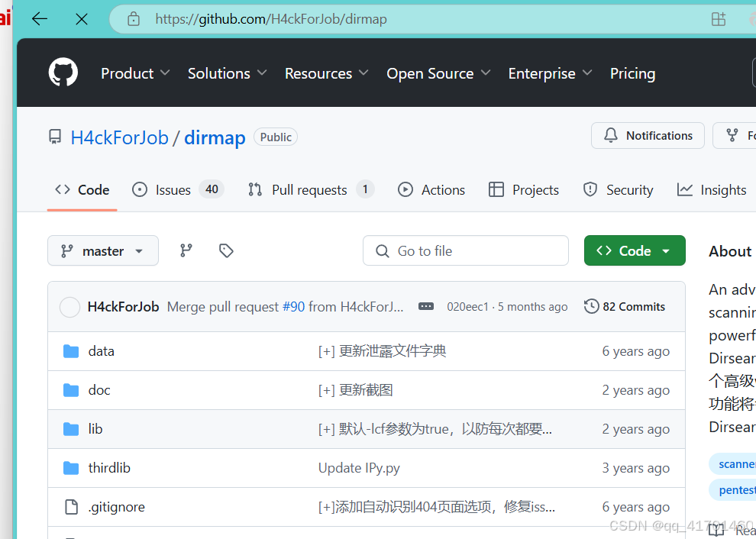Image resolution: width=756 pixels, height=539 pixels.
Task: Click the thirdlib folder icon
Action: click(x=71, y=468)
